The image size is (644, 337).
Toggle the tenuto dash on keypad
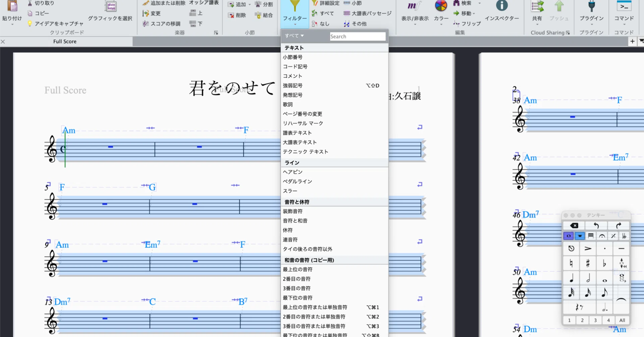click(621, 248)
